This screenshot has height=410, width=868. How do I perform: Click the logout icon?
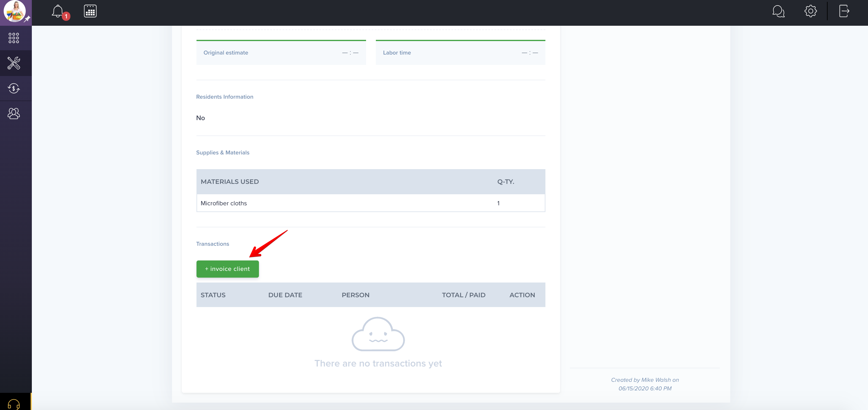pyautogui.click(x=844, y=11)
